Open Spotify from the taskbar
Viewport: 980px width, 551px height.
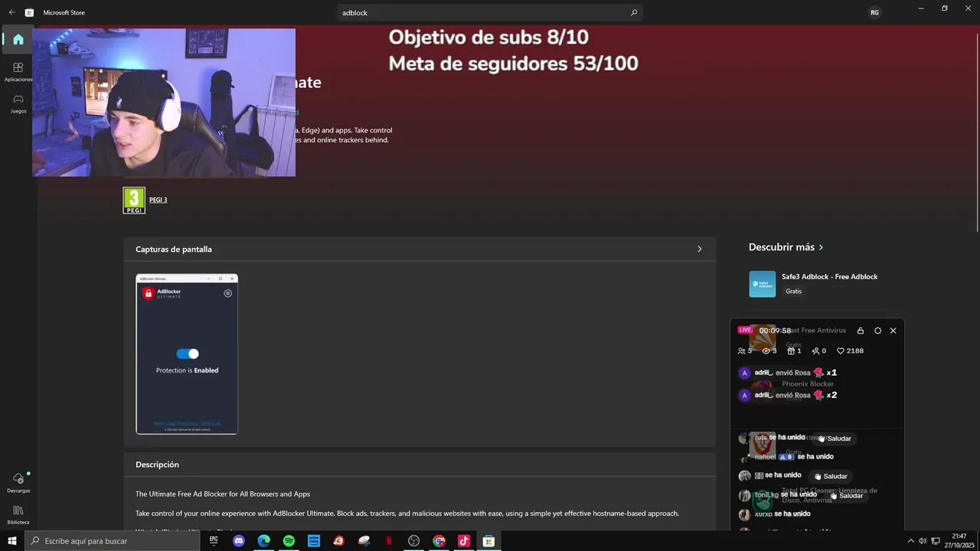click(x=289, y=541)
